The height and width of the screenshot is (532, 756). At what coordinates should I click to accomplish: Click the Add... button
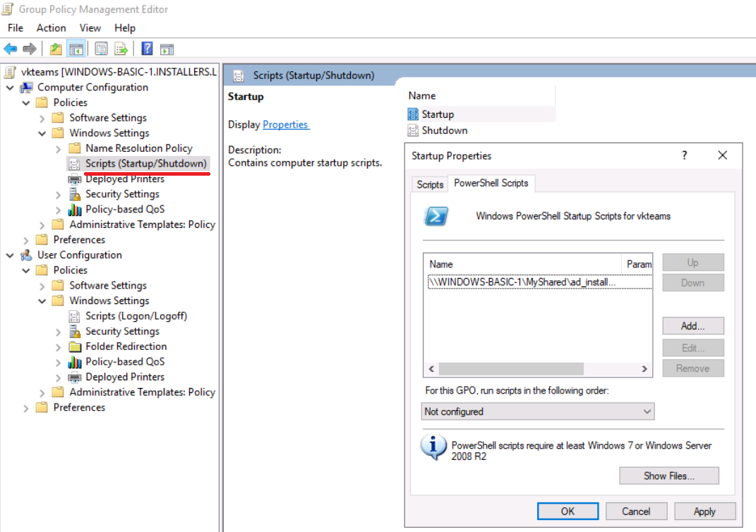(x=692, y=326)
